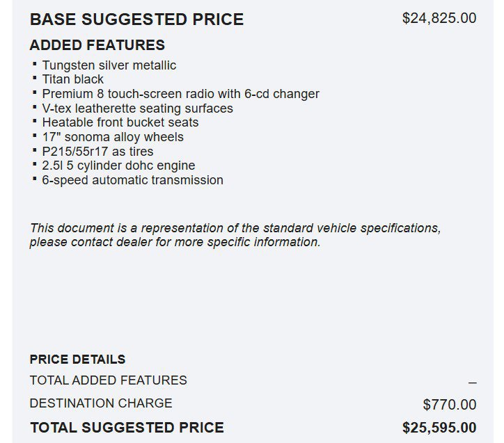Click the 17" sonoma alloy wheels item
This screenshot has height=443, width=504.
tap(113, 137)
